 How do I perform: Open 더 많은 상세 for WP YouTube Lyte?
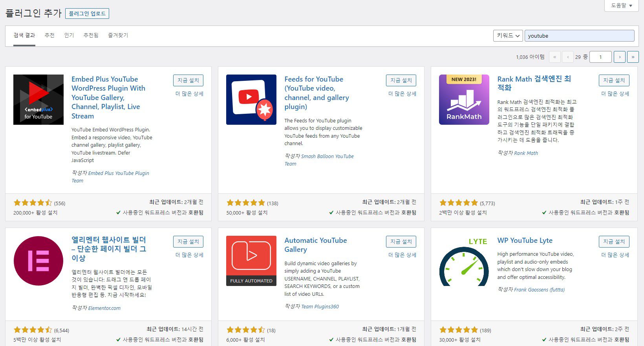tap(615, 255)
